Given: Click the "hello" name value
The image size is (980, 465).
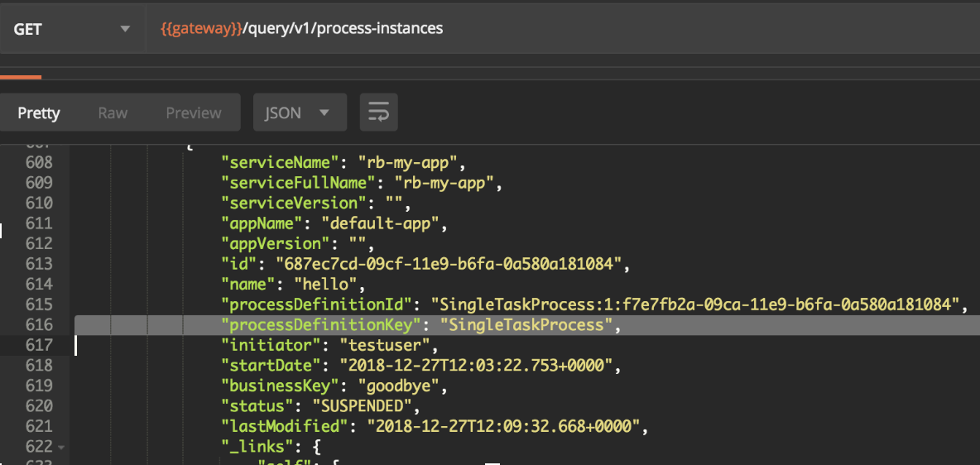Looking at the screenshot, I should (x=325, y=285).
